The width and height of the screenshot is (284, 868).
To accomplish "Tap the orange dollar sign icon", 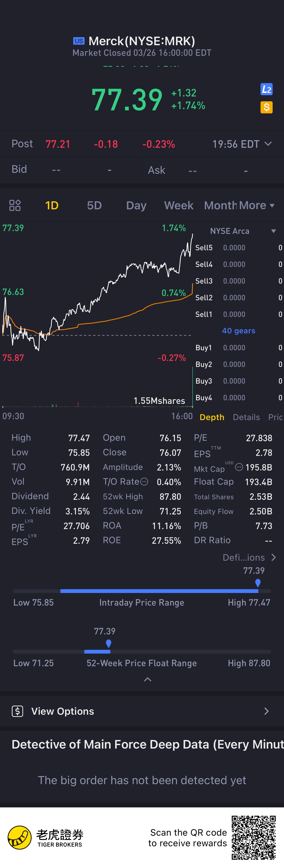I will pyautogui.click(x=266, y=108).
